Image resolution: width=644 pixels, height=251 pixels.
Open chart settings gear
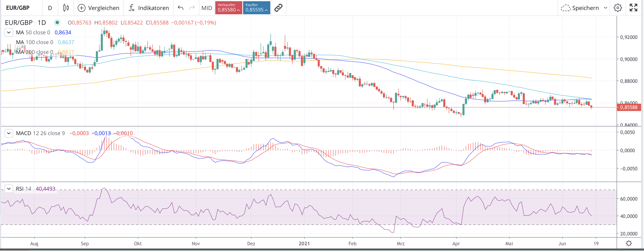(x=618, y=8)
